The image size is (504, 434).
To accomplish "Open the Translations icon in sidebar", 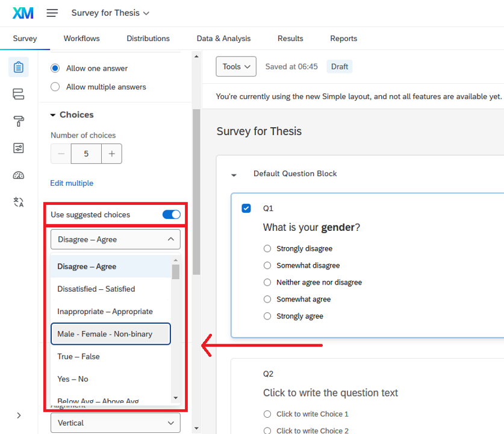I will pos(19,203).
